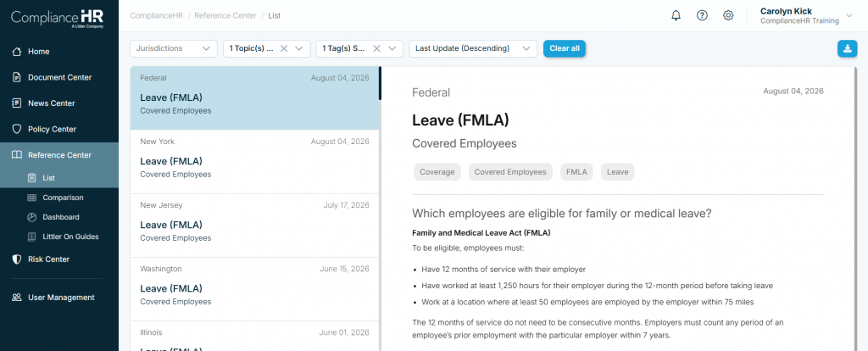Screen dimensions: 868x351
Task: Click the help question mark icon
Action: (x=702, y=15)
